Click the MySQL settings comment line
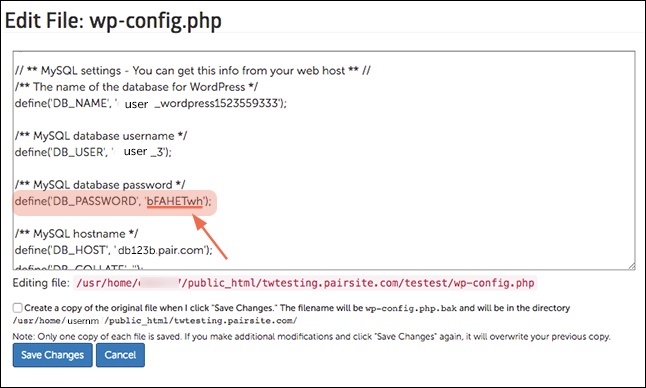 coord(193,71)
